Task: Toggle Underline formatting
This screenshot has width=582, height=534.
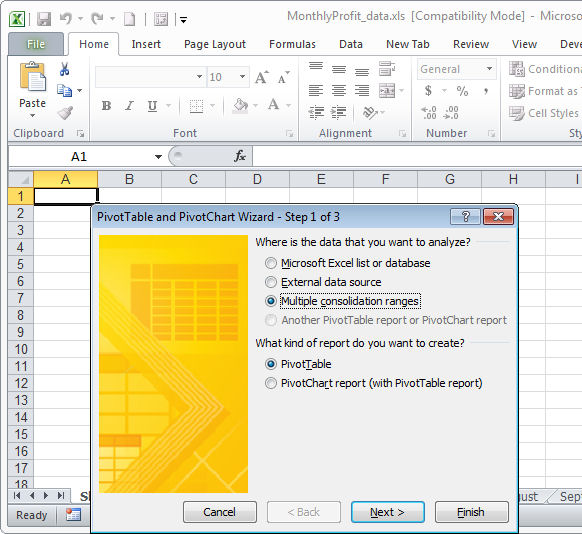Action: click(x=152, y=106)
